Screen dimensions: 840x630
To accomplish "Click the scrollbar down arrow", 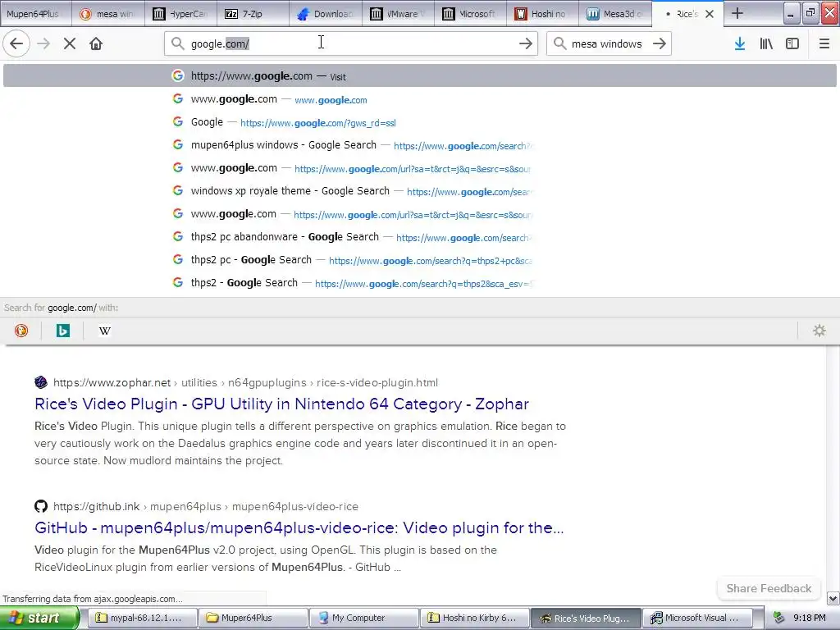I will point(833,598).
